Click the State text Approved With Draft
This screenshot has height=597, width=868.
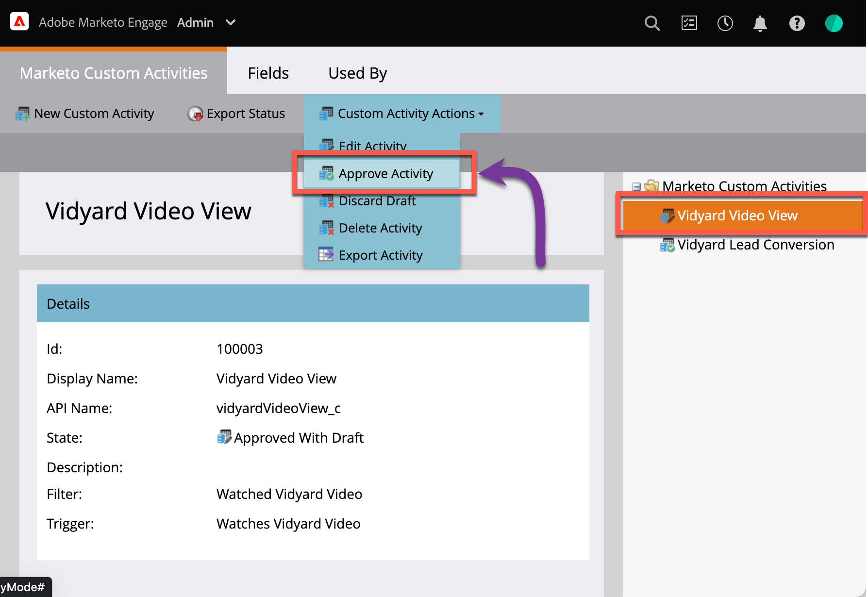(299, 438)
